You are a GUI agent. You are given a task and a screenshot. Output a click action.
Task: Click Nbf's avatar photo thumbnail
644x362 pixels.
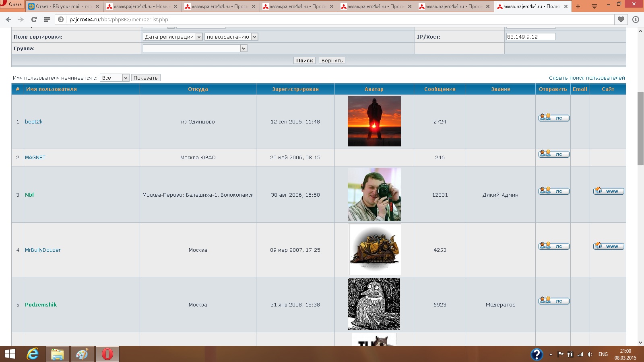(374, 194)
